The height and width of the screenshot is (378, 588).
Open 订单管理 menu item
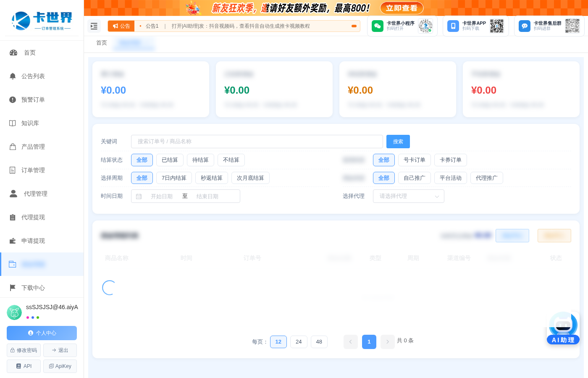coord(42,170)
